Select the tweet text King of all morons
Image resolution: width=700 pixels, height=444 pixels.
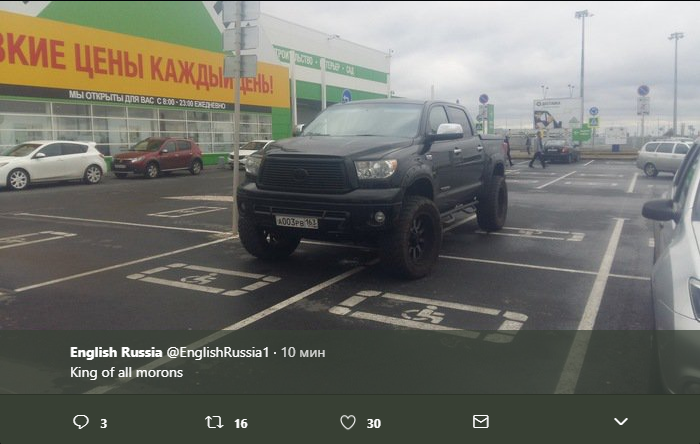pos(126,373)
